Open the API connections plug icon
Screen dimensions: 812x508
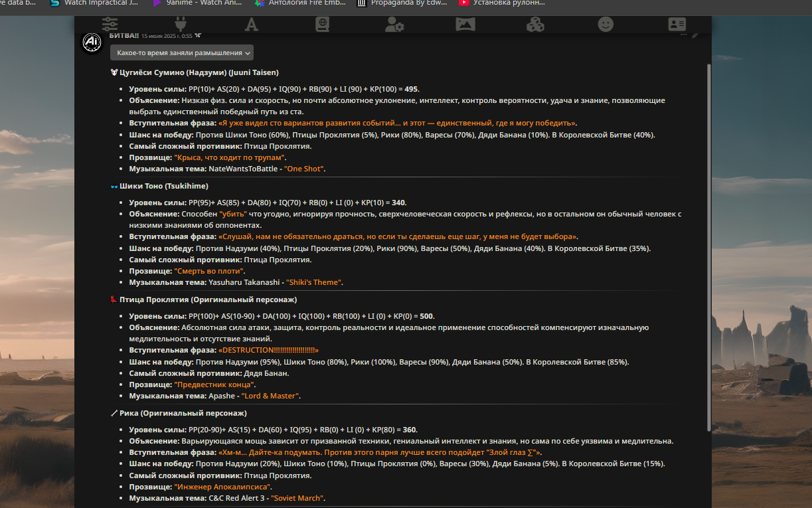(x=181, y=25)
